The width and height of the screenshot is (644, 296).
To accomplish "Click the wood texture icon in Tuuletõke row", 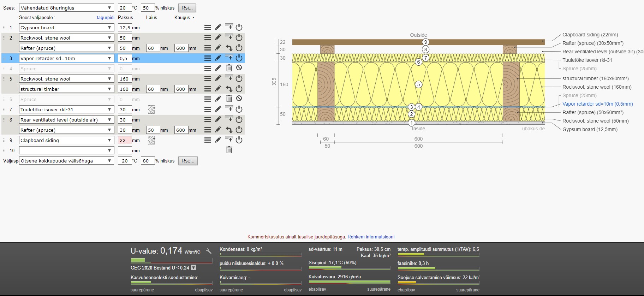I will coord(151,109).
